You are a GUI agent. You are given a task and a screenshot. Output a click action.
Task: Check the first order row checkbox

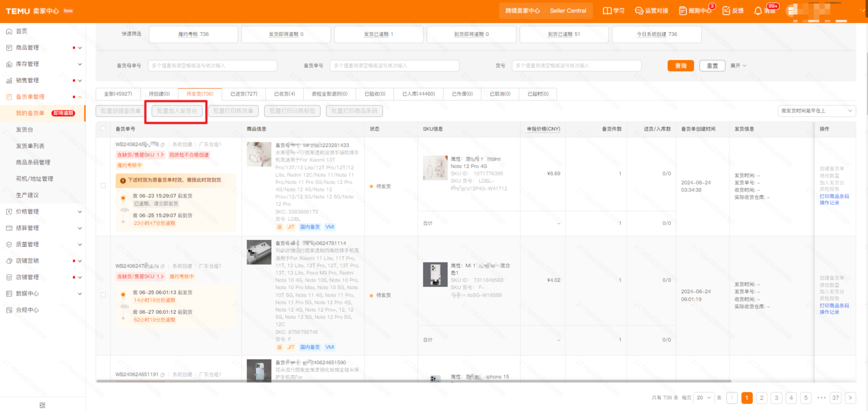pos(103,185)
